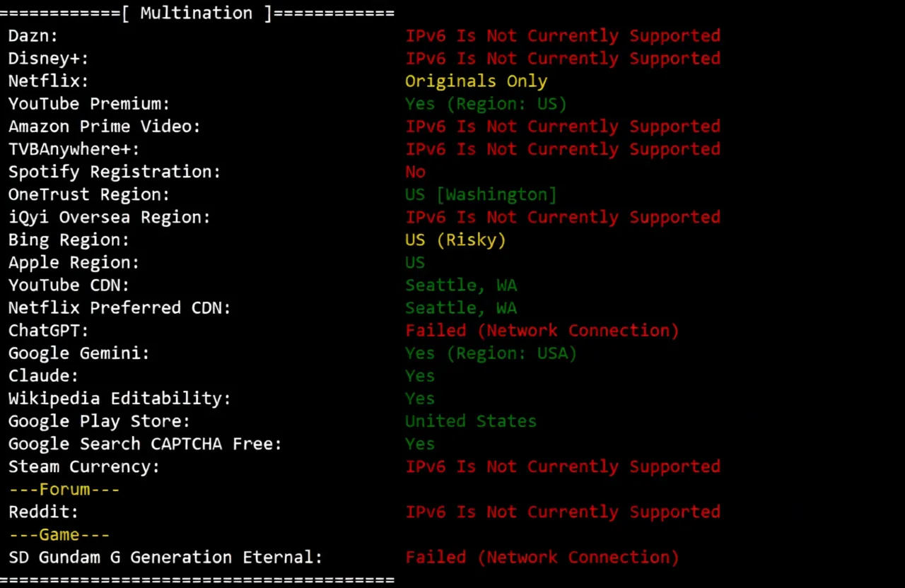Select the Apple Region 'US' value
905x588 pixels.
[x=415, y=262]
